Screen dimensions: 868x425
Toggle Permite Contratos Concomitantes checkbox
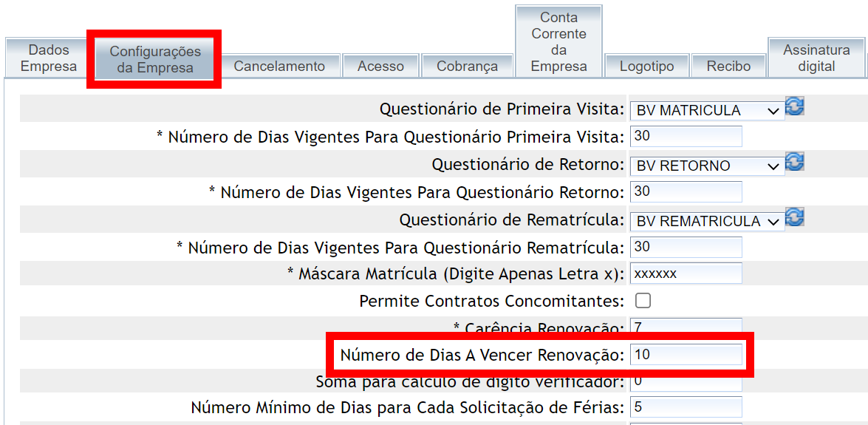pos(643,300)
